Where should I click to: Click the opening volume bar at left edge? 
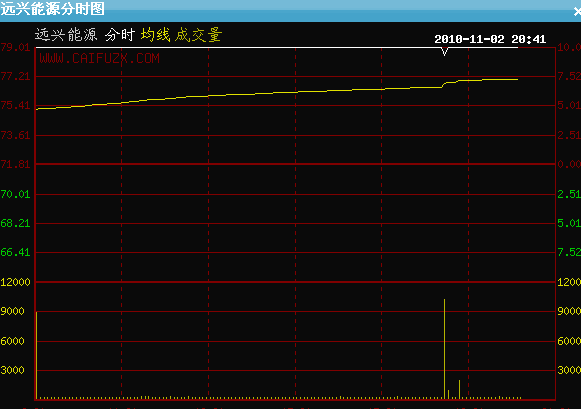[36, 355]
